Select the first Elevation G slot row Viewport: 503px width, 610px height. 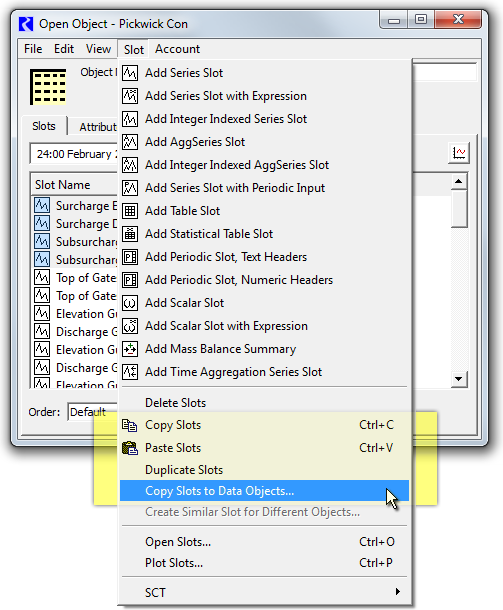[x=76, y=313]
